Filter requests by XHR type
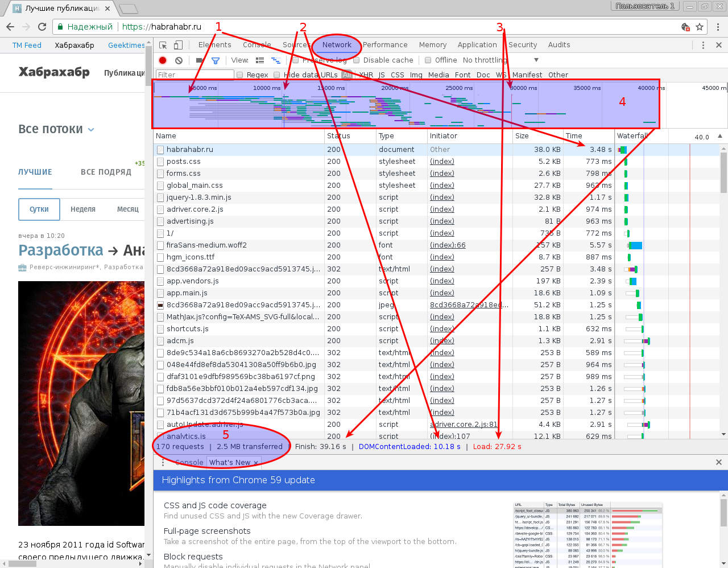Image resolution: width=728 pixels, height=568 pixels. 366,75
